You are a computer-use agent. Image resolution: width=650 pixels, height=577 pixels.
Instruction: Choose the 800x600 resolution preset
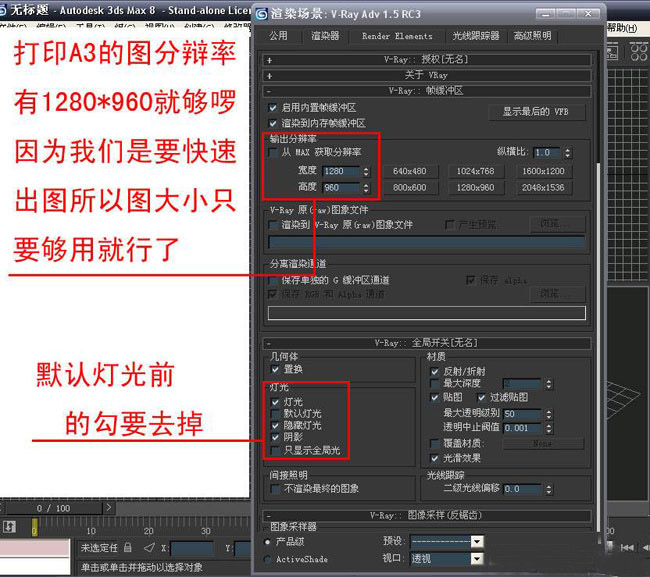click(x=410, y=188)
